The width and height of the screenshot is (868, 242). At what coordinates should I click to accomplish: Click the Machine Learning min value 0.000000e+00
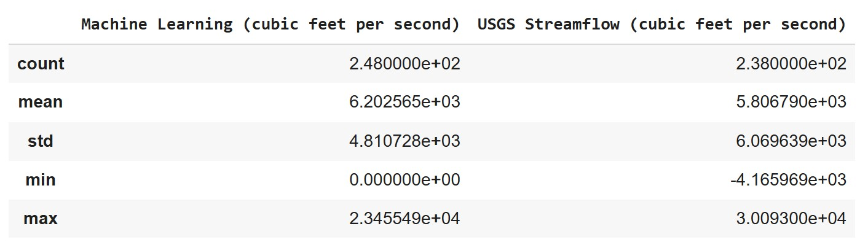pyautogui.click(x=404, y=180)
